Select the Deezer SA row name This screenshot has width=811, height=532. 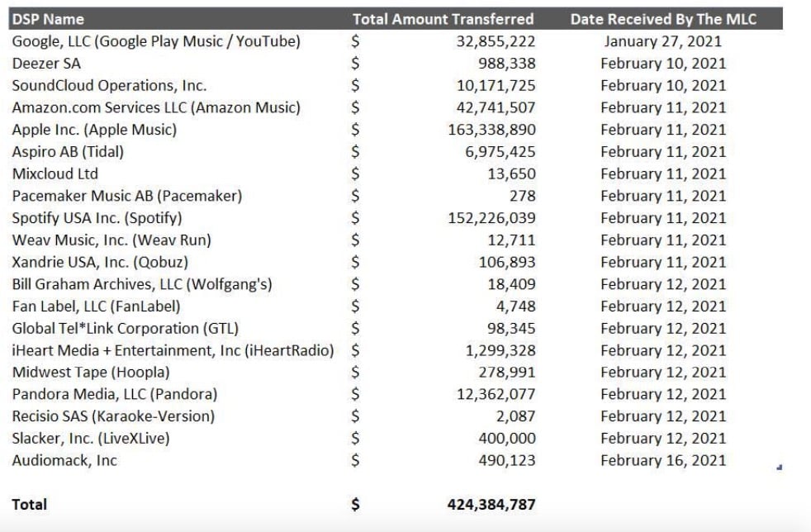pyautogui.click(x=46, y=64)
